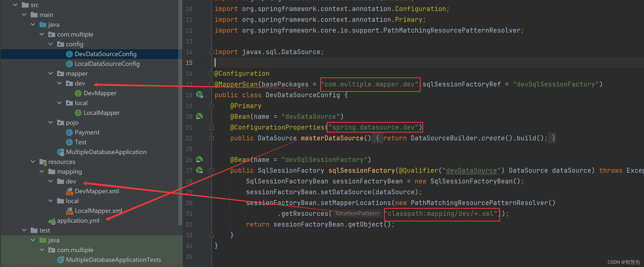Fold annotation block marker on line 16
This screenshot has width=644, height=267.
pos(211,73)
